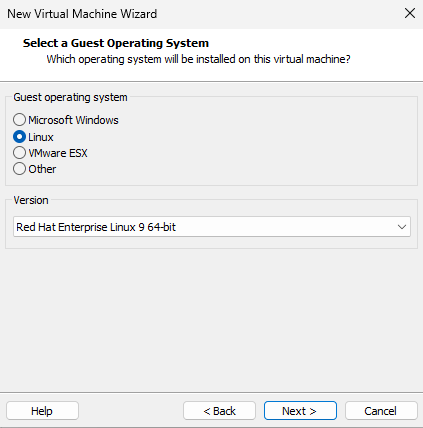Click the VMware ESX option label text
Screen dimensions: 423x428
58,153
